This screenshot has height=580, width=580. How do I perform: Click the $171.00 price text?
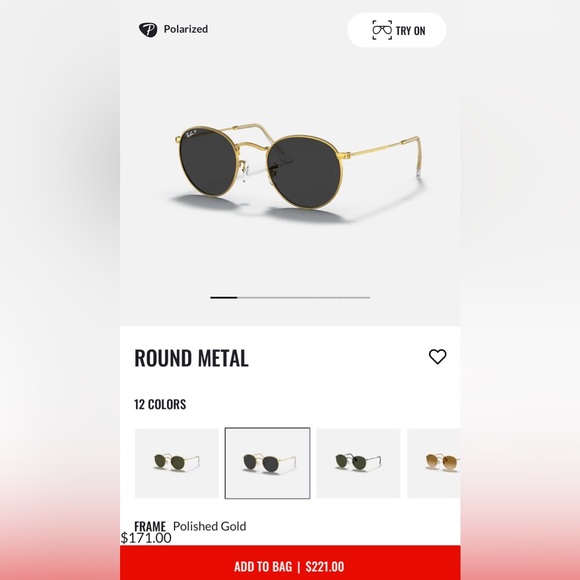146,538
